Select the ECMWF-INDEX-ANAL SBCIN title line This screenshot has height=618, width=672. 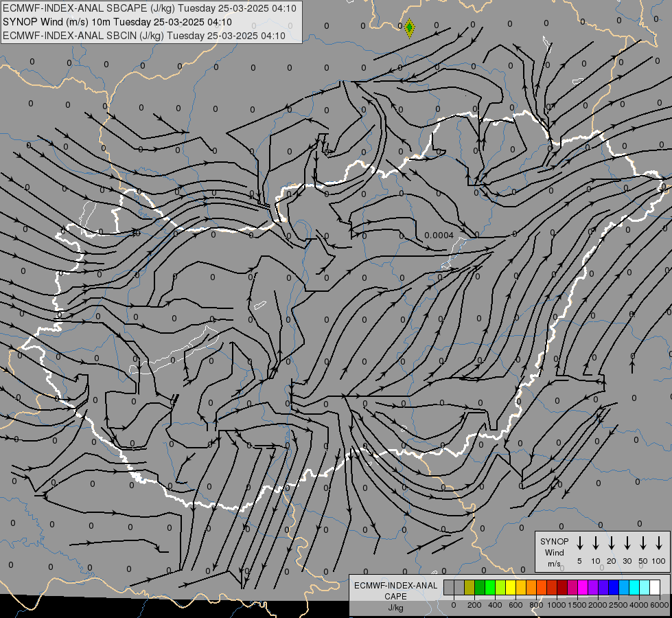point(144,36)
